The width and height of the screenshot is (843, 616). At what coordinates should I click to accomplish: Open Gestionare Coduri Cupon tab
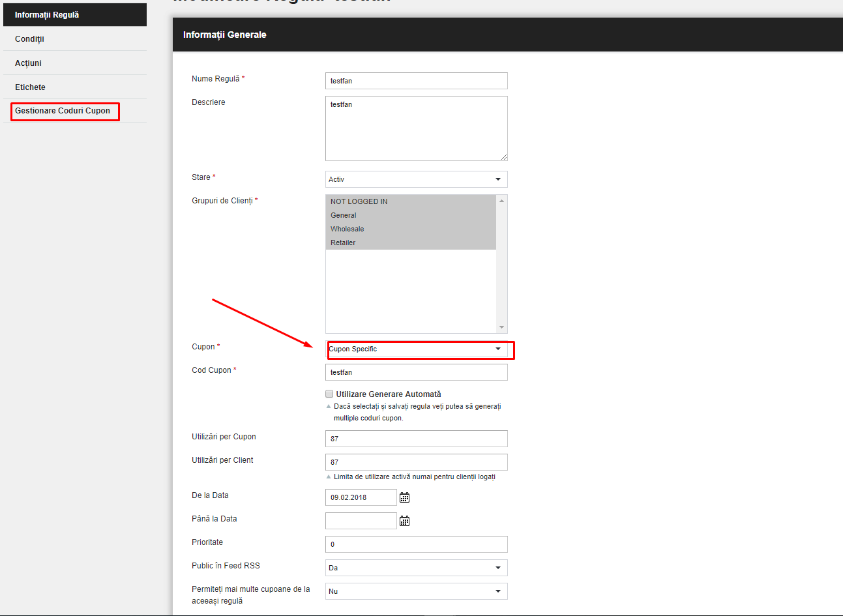75,111
